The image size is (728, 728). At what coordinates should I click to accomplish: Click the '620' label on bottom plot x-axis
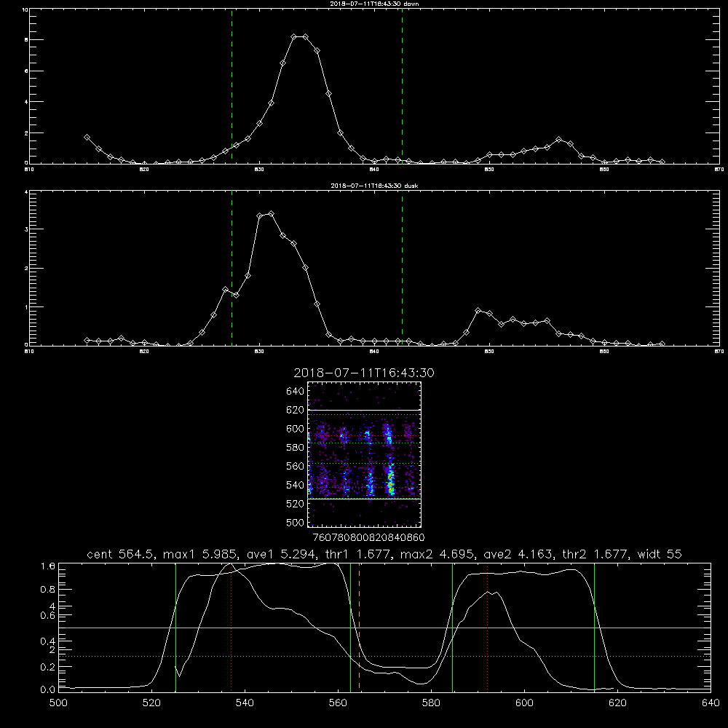pos(617,703)
